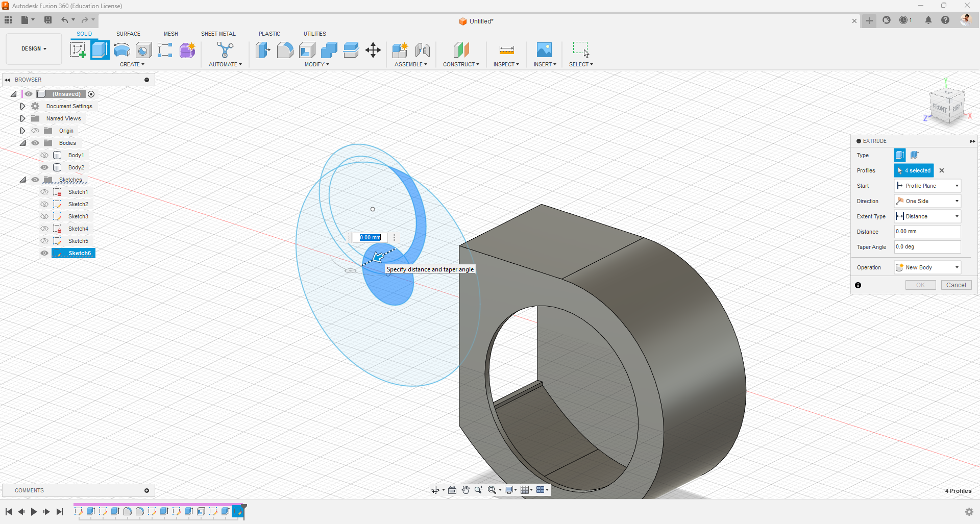Select the Thin Extrude type option

914,155
